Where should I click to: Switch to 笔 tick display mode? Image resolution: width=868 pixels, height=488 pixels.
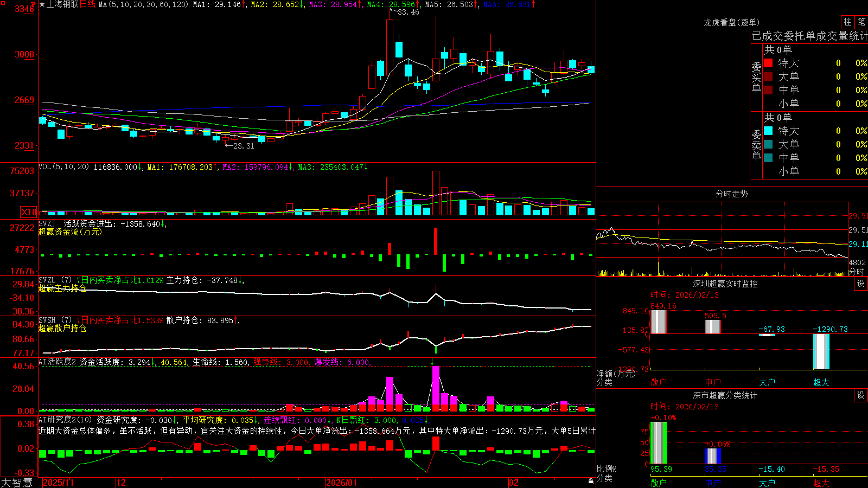pyautogui.click(x=861, y=22)
